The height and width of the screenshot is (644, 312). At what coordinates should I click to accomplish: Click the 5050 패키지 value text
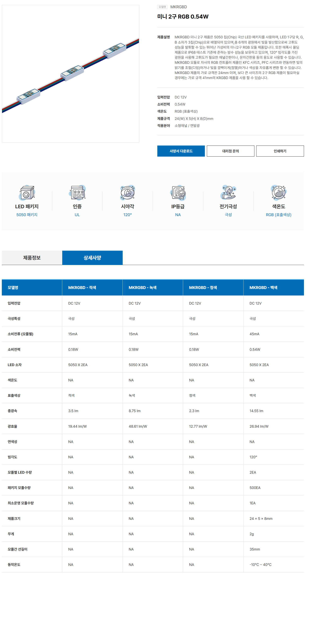[27, 215]
